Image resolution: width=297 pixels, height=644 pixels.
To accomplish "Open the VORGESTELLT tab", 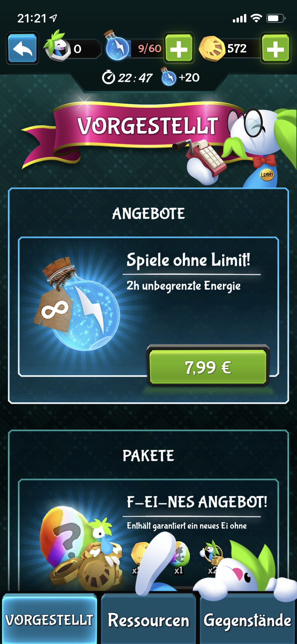I will [x=49, y=619].
